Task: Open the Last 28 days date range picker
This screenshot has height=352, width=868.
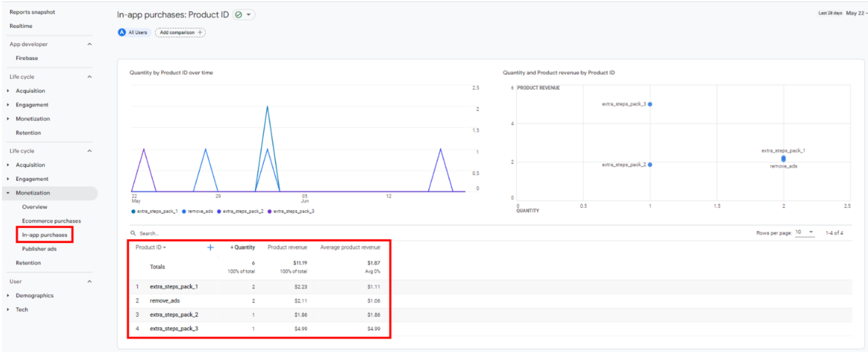Action: (842, 13)
